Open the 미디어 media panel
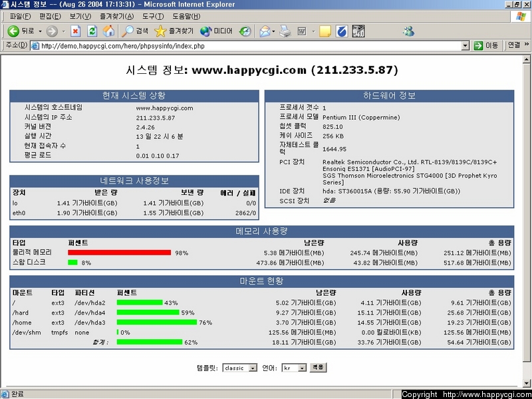This screenshot has height=399, width=532. click(216, 31)
